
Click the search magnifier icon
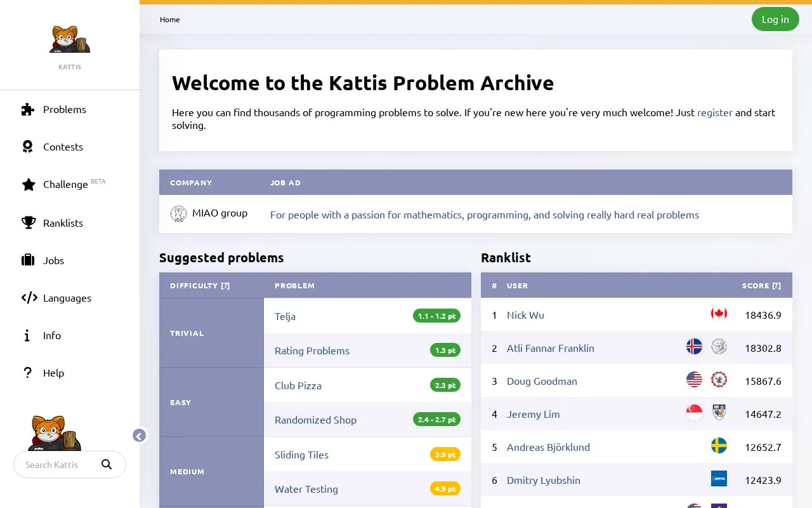[107, 464]
